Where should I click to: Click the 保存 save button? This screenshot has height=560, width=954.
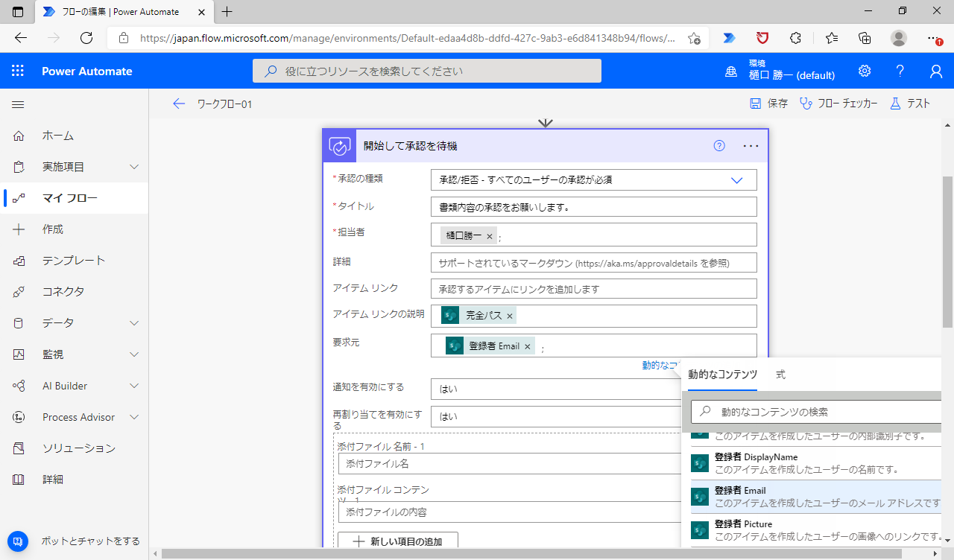(x=768, y=104)
